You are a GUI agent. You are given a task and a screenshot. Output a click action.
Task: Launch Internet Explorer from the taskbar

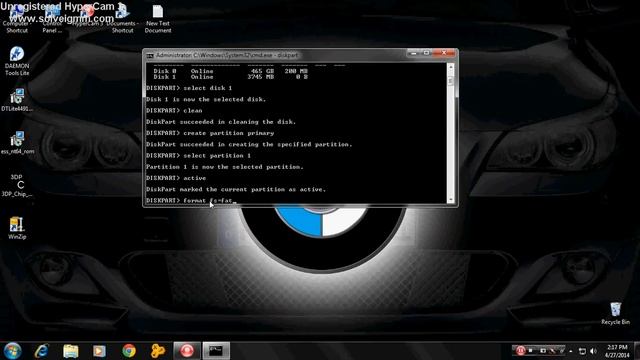[x=42, y=351]
